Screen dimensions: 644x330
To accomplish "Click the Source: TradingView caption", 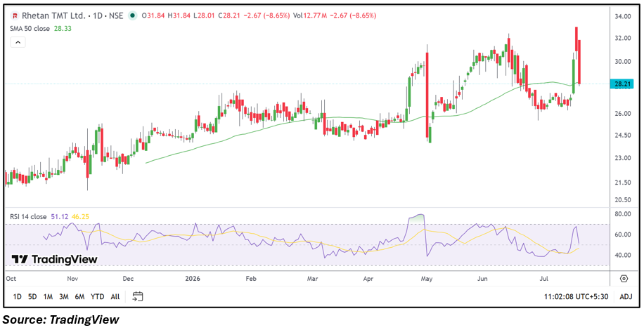I will [62, 319].
